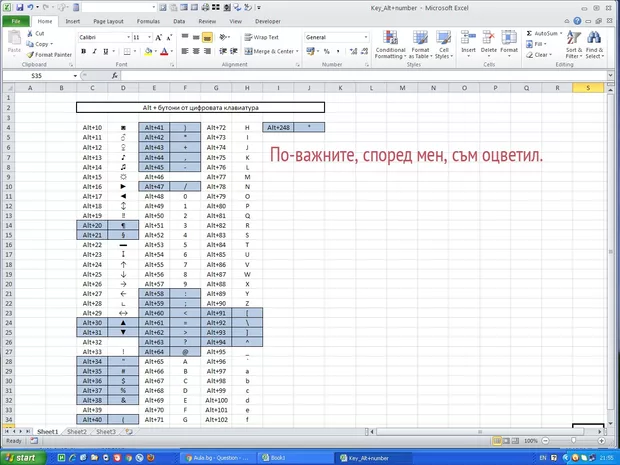
Task: Click the Decrease Decimal icon
Action: tap(364, 51)
